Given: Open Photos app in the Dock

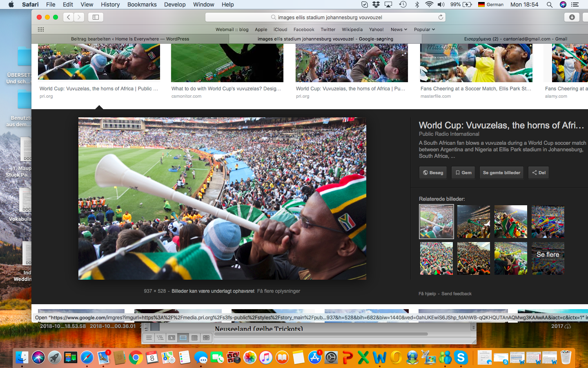Looking at the screenshot, I should click(249, 358).
